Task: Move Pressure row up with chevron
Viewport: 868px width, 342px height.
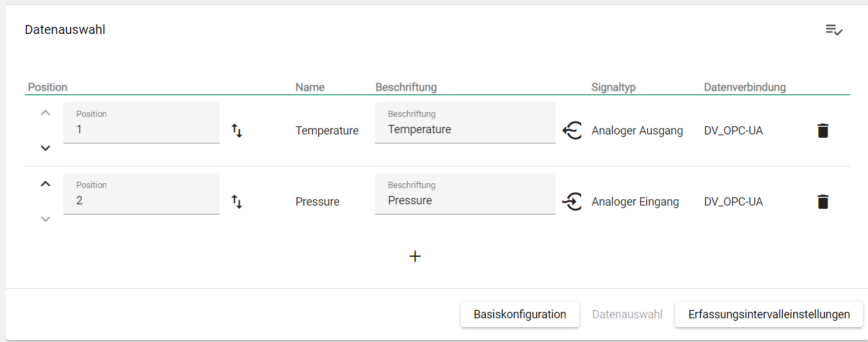Action: coord(45,184)
